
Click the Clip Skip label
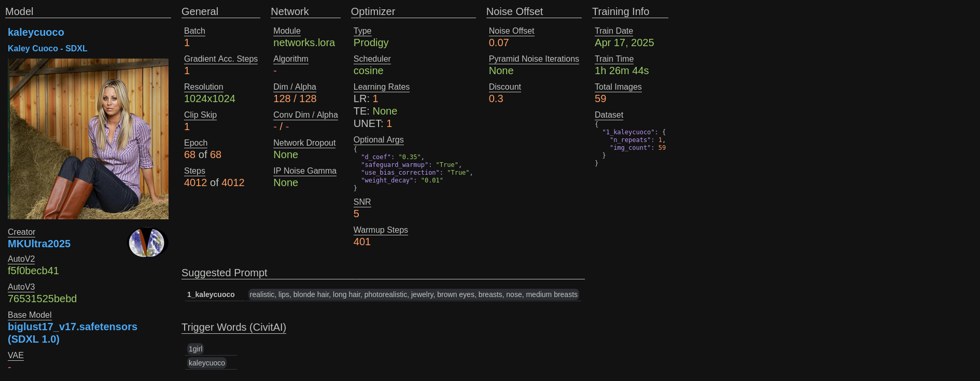pos(200,115)
